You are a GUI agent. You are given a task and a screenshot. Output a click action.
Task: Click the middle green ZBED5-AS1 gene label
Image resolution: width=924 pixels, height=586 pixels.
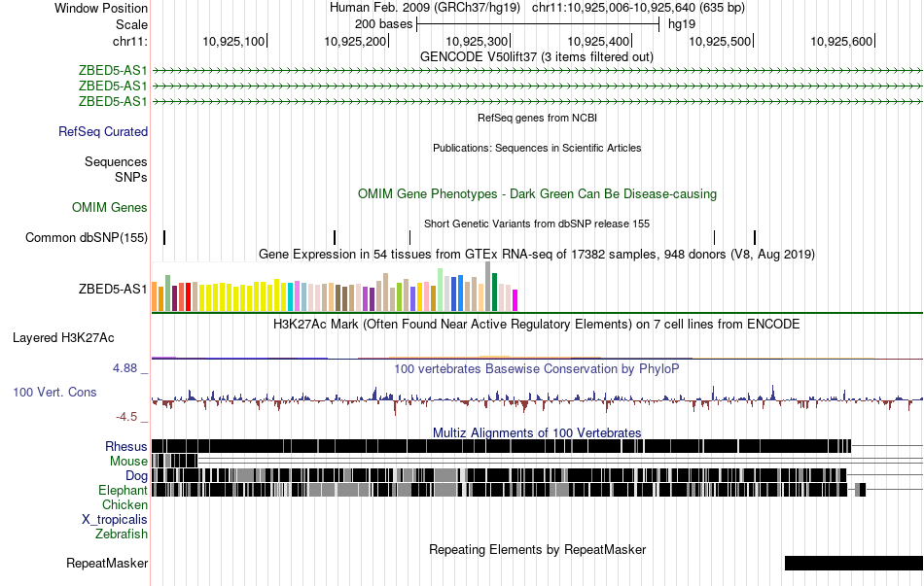[x=113, y=86]
